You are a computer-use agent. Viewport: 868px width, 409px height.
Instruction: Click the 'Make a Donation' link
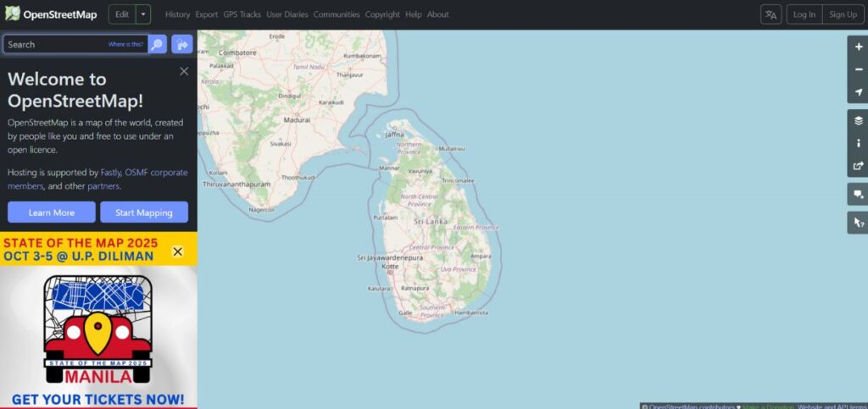coord(768,406)
